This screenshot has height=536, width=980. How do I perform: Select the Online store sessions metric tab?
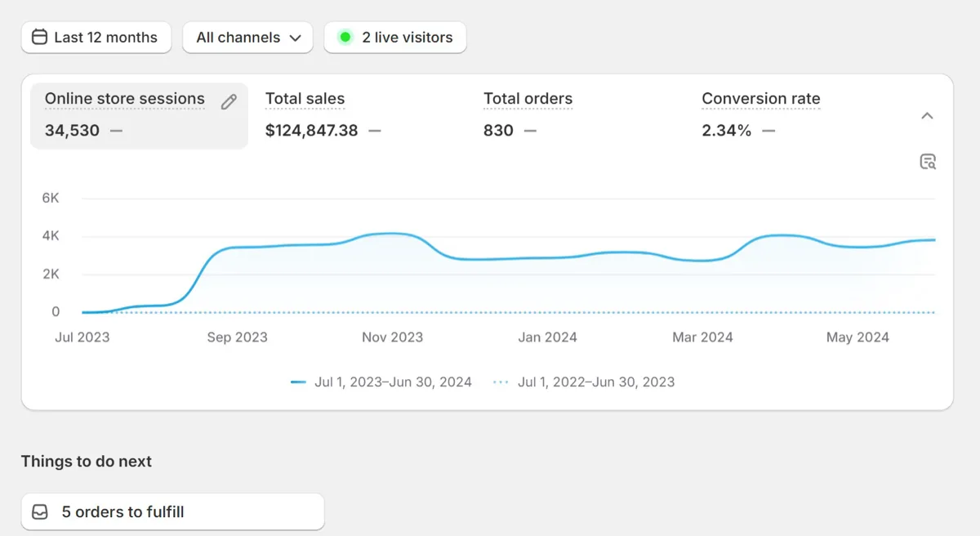[139, 115]
